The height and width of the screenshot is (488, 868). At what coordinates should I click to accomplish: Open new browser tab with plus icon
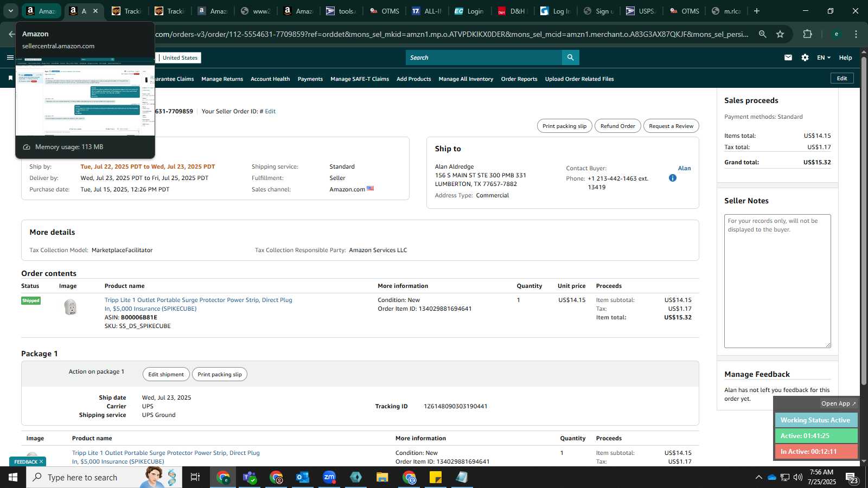click(x=757, y=11)
